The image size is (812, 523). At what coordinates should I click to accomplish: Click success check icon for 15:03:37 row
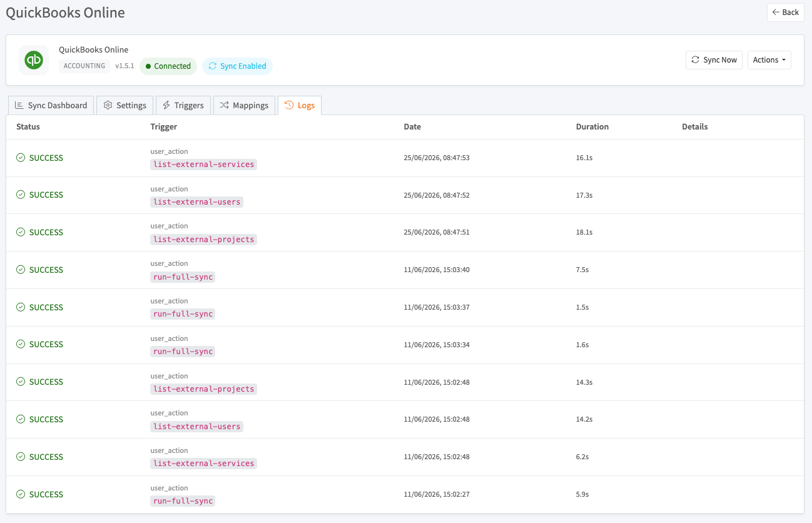point(21,307)
